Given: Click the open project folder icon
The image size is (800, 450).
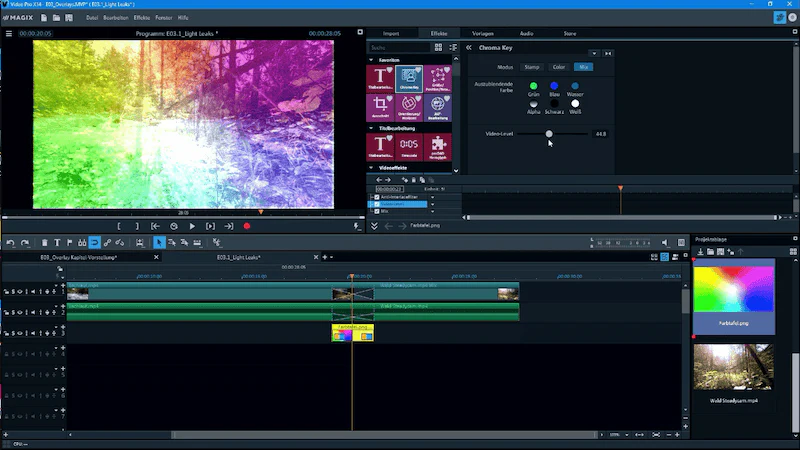Looking at the screenshot, I should click(x=56, y=18).
